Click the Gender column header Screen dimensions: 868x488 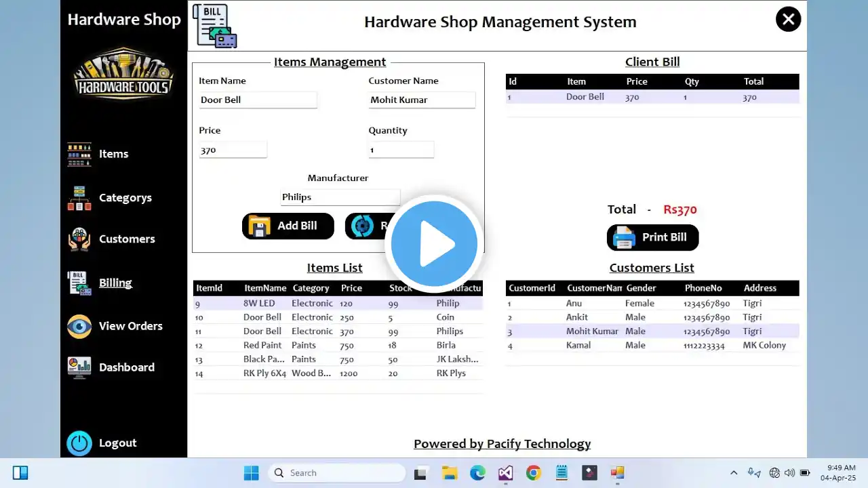point(641,288)
